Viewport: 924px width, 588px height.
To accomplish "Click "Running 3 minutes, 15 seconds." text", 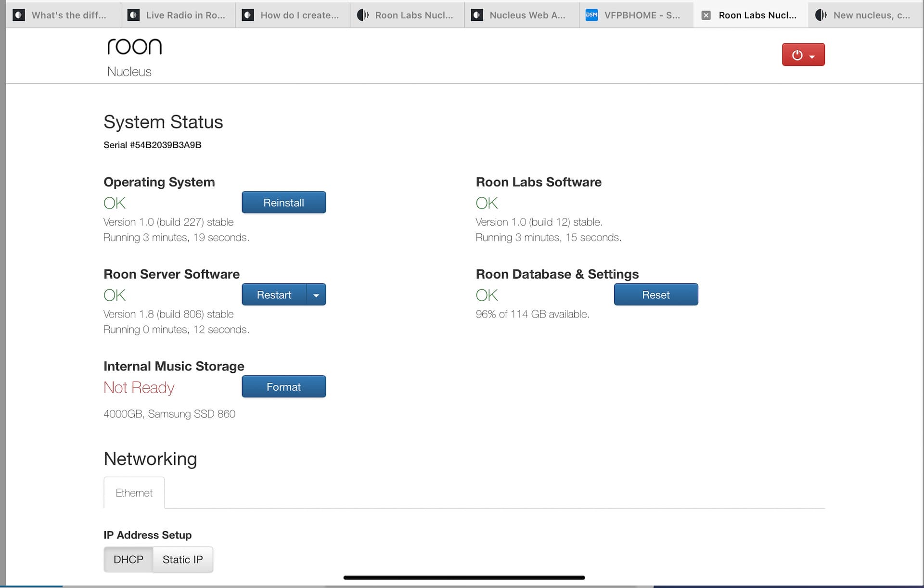I will pyautogui.click(x=549, y=237).
